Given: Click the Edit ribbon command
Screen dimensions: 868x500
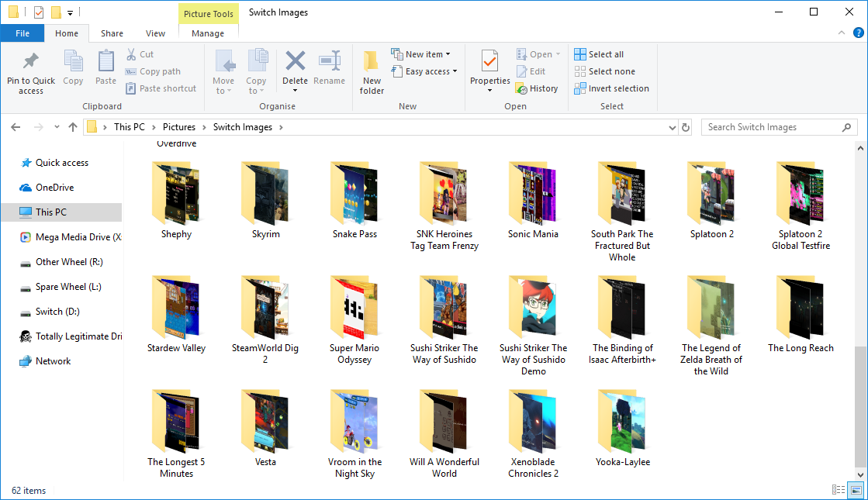Looking at the screenshot, I should [x=531, y=71].
